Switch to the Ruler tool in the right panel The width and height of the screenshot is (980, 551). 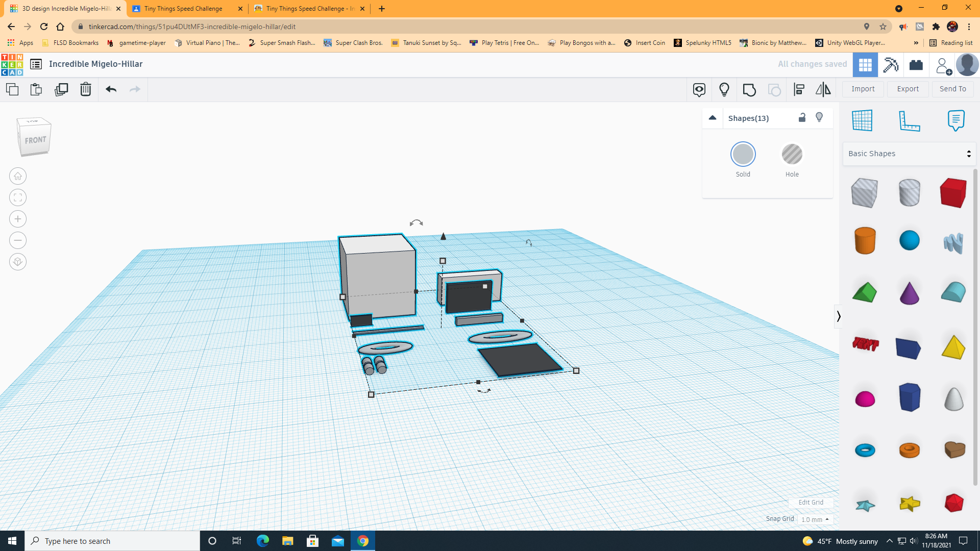[911, 120]
